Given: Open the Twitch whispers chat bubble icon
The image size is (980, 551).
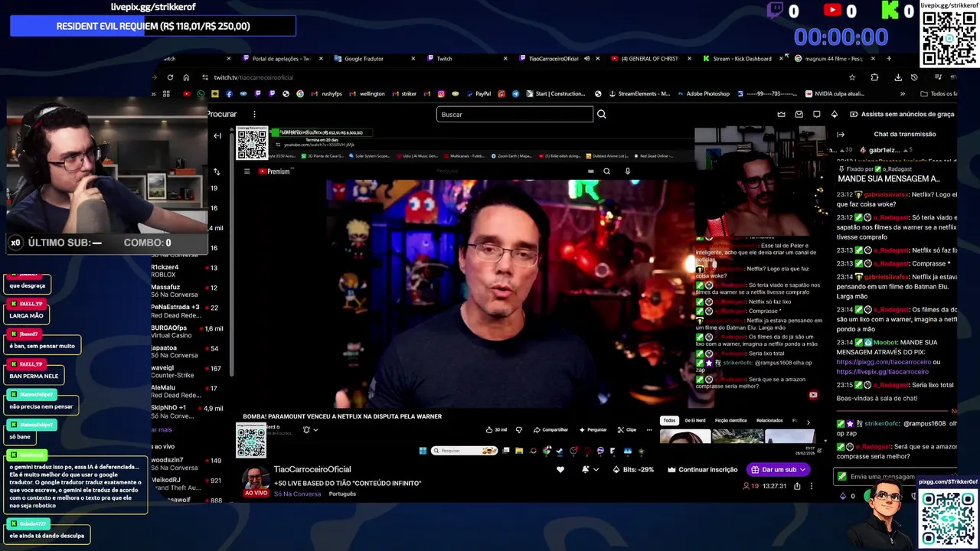Looking at the screenshot, I should pos(816,114).
